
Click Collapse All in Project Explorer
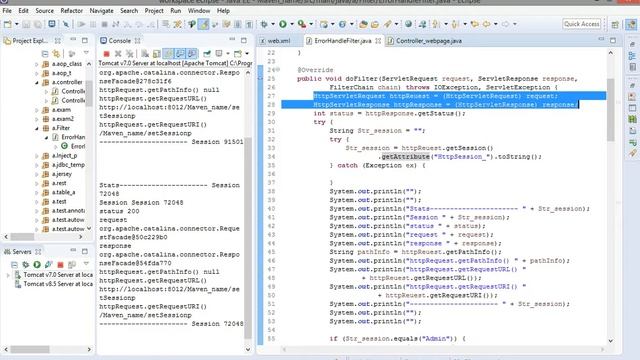pos(45,54)
